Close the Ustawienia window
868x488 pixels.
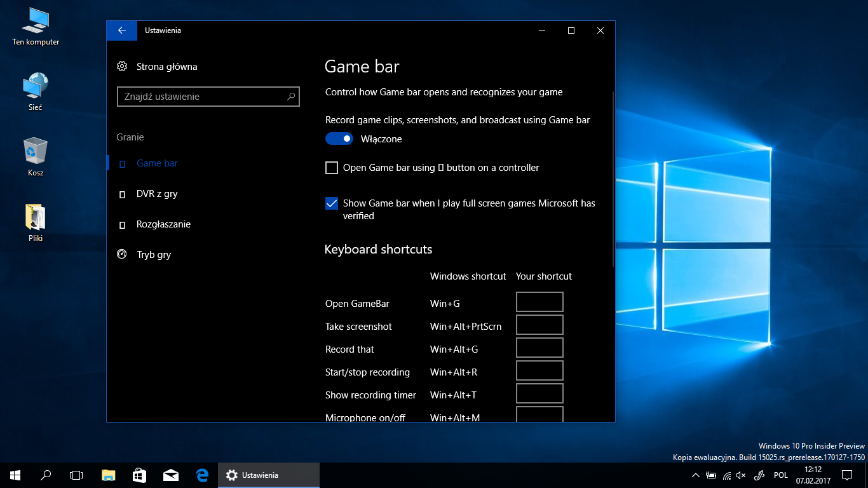600,30
